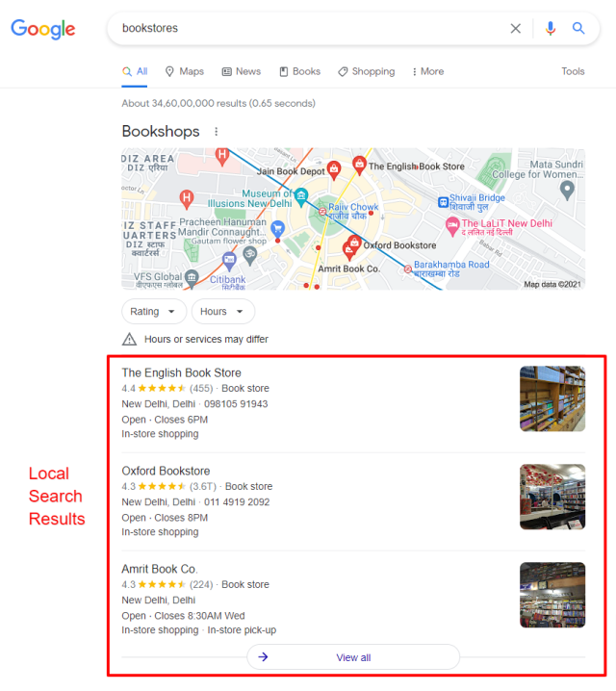Click The LaLiT New Delhi hotel pin
The height and width of the screenshot is (691, 616).
click(x=452, y=226)
